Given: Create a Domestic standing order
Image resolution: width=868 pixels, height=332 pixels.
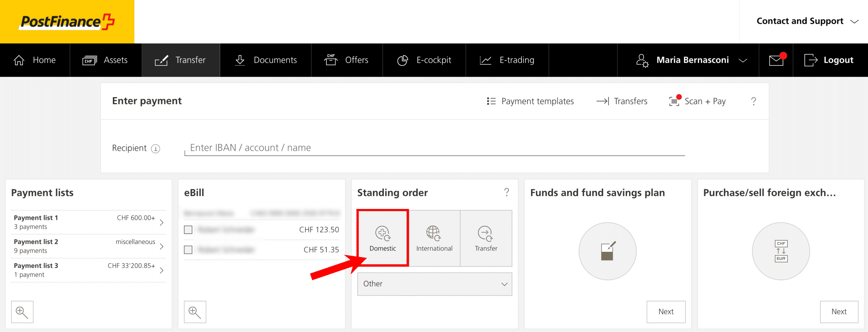Looking at the screenshot, I should click(x=383, y=238).
